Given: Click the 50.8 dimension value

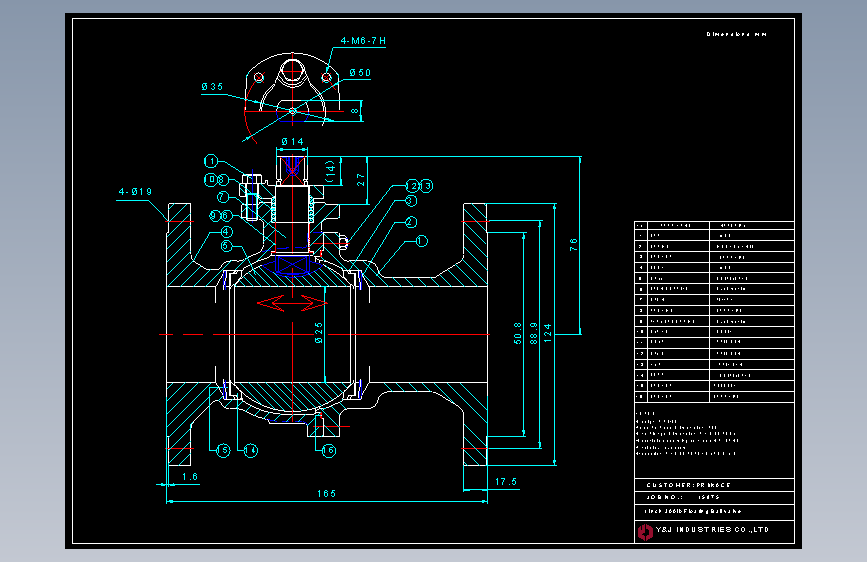Looking at the screenshot, I should [518, 333].
